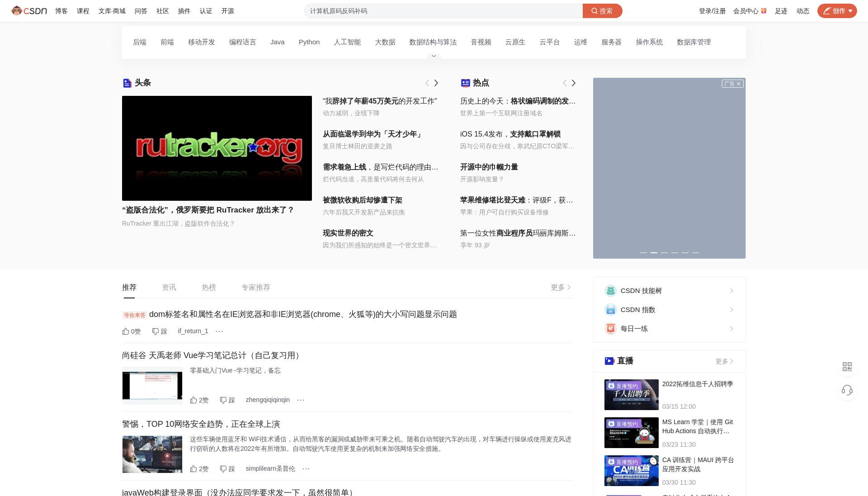This screenshot has height=496, width=868.
Task: Open the 等你来答 dom标签名 question title
Action: tap(303, 314)
